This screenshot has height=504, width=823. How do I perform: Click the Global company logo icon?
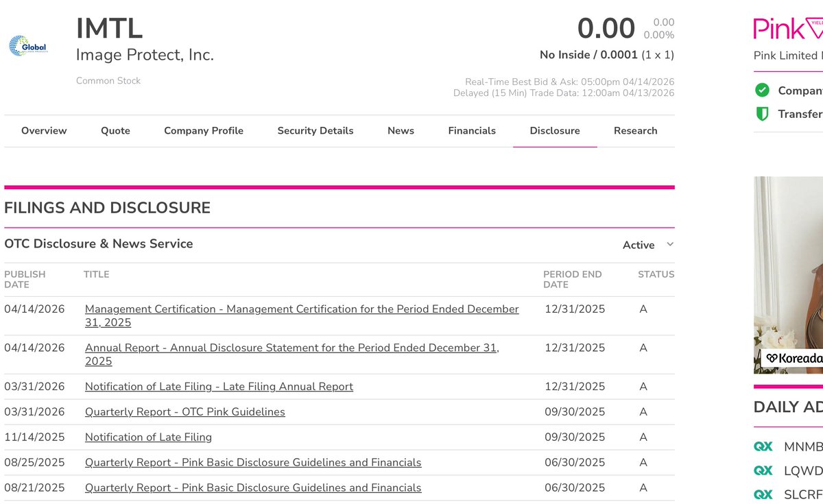click(x=27, y=46)
